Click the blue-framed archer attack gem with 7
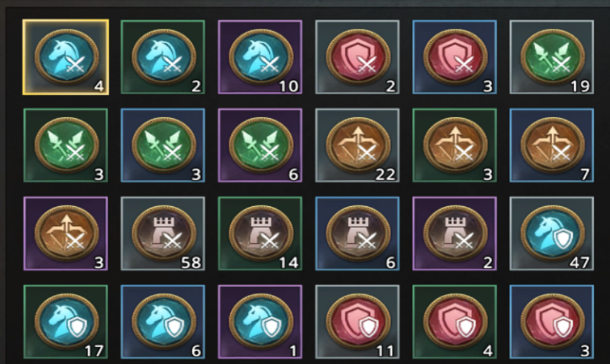Image resolution: width=610 pixels, height=364 pixels. pyautogui.click(x=552, y=145)
